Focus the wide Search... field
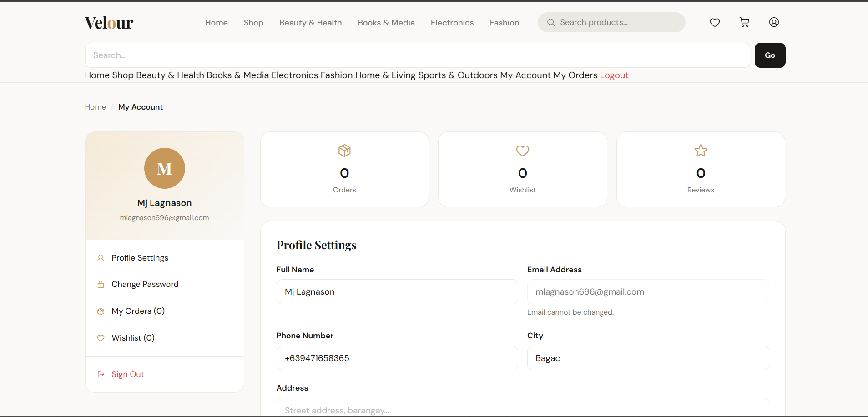This screenshot has width=868, height=417. 417,55
